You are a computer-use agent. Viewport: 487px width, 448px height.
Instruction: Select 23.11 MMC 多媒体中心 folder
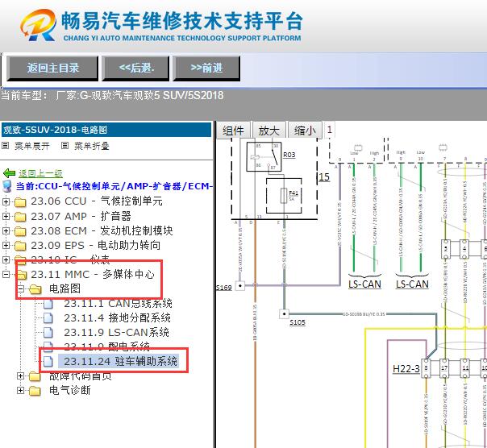[93, 274]
